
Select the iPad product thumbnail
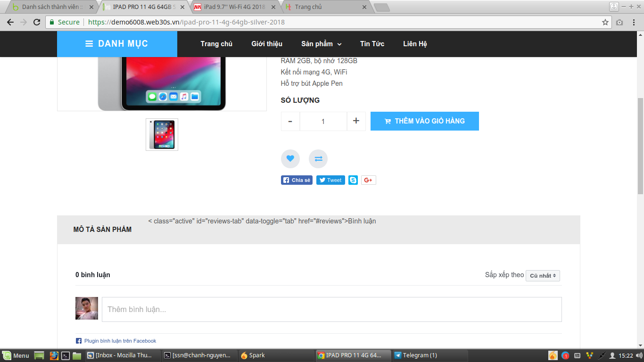tap(162, 134)
